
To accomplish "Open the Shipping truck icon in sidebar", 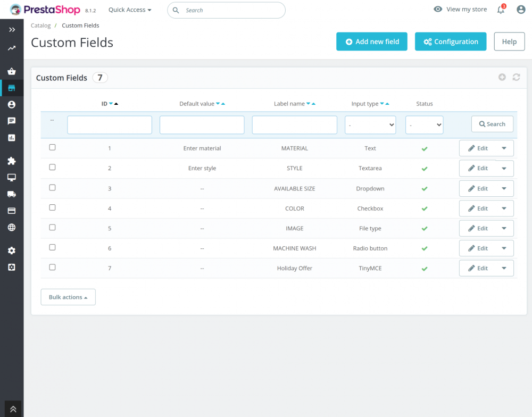I will [x=12, y=194].
